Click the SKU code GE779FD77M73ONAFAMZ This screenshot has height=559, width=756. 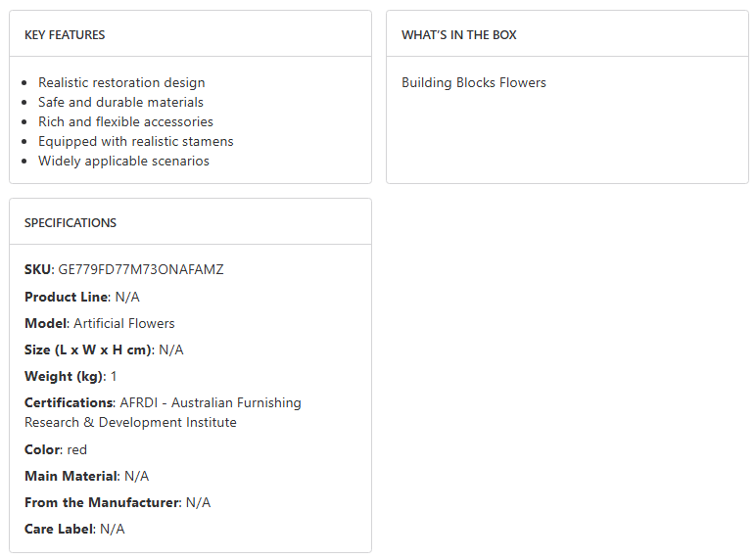tap(141, 270)
